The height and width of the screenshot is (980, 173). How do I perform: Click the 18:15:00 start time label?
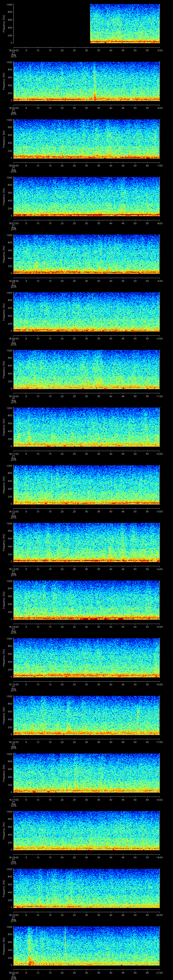13,684
